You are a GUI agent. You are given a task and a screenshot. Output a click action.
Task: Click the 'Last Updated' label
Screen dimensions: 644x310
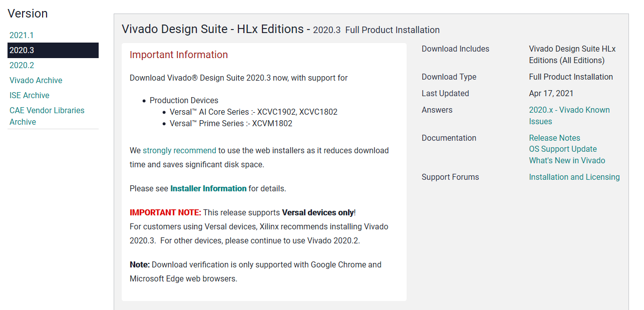pos(445,93)
